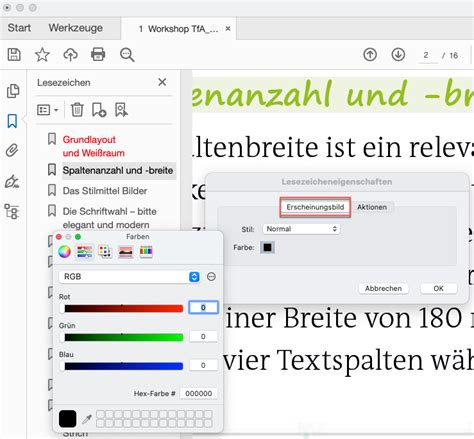This screenshot has height=439, width=474.
Task: Click the Abbrechen button
Action: 383,288
